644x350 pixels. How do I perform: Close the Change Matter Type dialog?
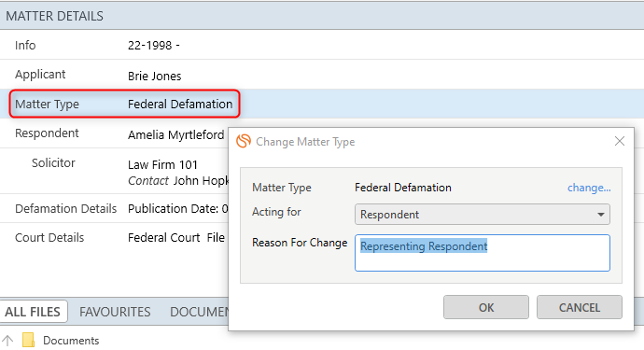(620, 141)
